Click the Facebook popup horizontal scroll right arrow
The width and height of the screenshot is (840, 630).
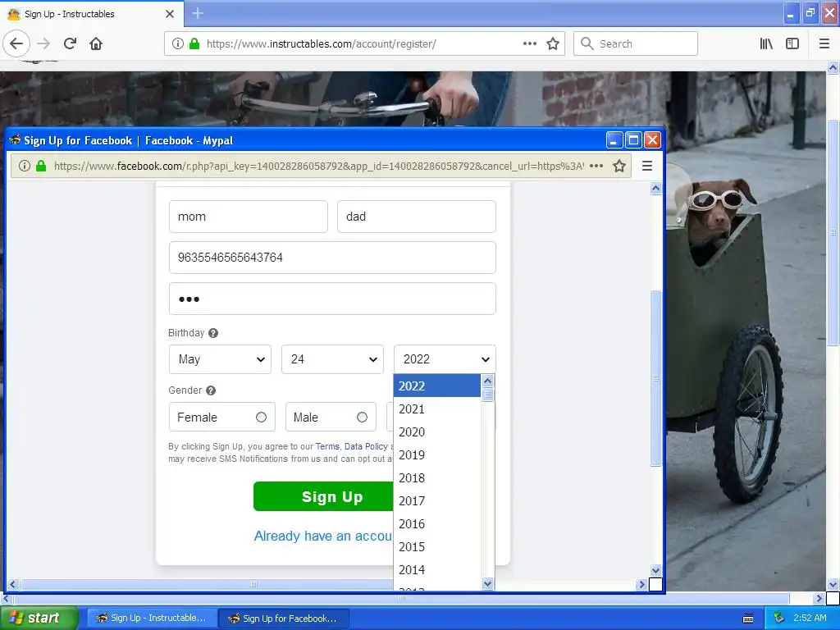[641, 584]
